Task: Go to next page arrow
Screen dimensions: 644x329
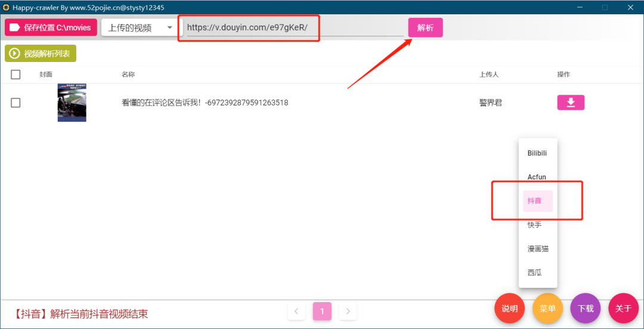Action: coord(348,311)
